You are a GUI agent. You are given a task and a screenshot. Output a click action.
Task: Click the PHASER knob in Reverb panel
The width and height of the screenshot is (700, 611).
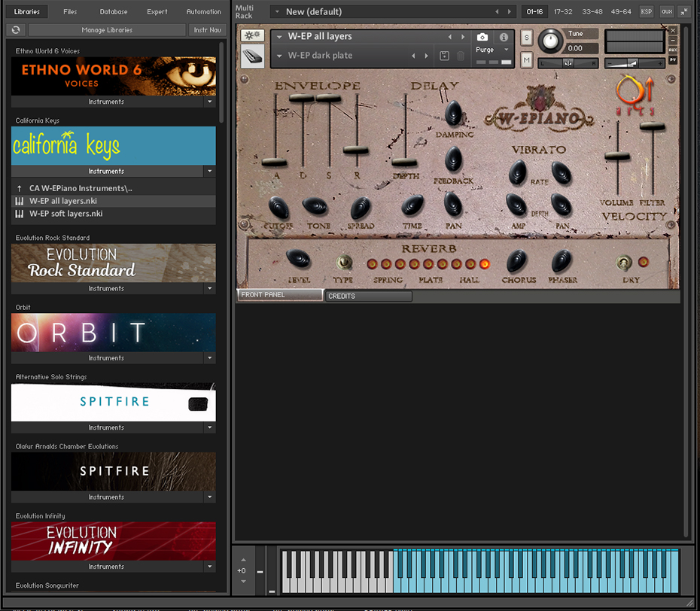click(x=562, y=260)
